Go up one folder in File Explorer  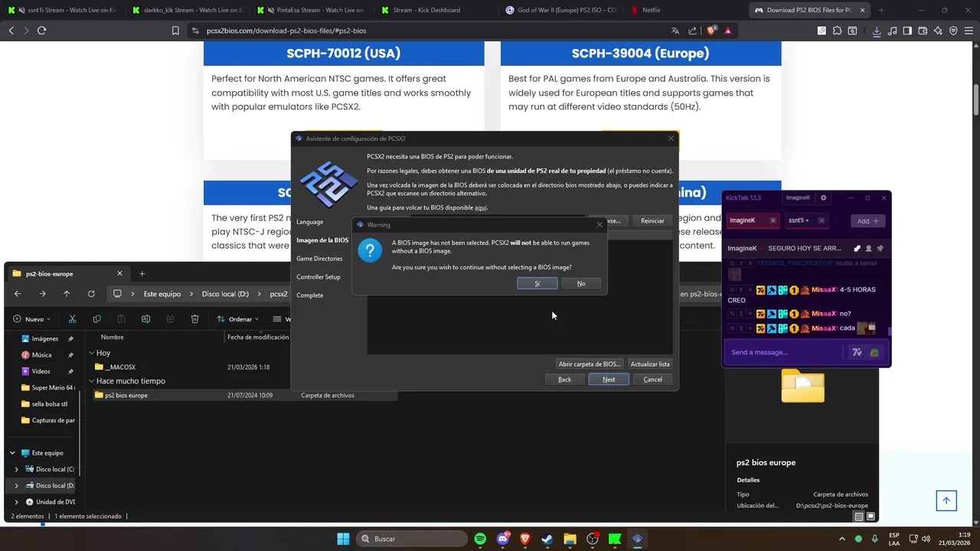click(67, 294)
